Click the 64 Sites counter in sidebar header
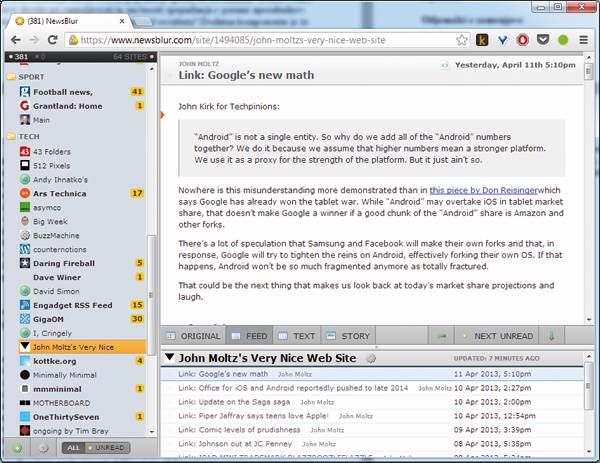600x463 pixels. point(130,57)
